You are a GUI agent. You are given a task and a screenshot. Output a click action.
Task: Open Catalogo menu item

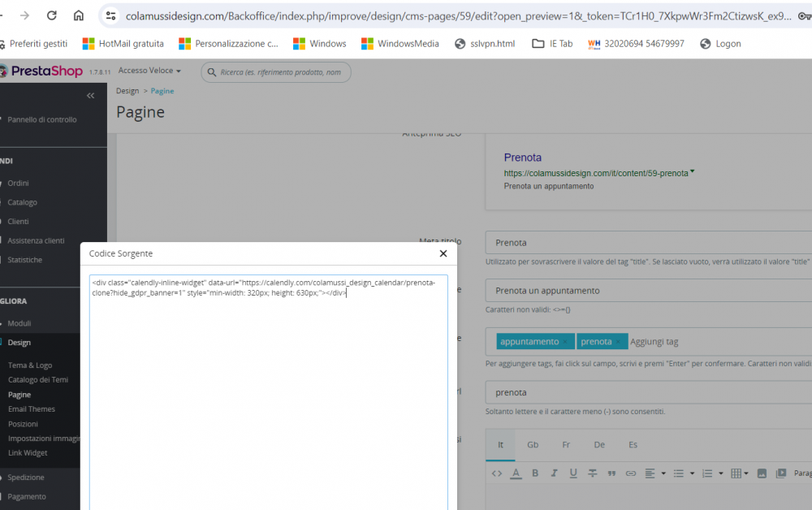click(x=22, y=202)
